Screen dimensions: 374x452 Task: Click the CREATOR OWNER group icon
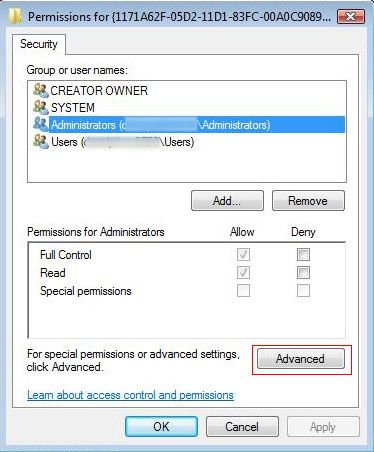click(x=41, y=90)
